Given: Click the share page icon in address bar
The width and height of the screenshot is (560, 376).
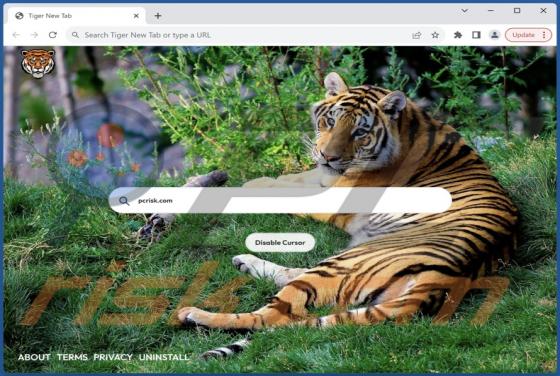Looking at the screenshot, I should coord(416,35).
